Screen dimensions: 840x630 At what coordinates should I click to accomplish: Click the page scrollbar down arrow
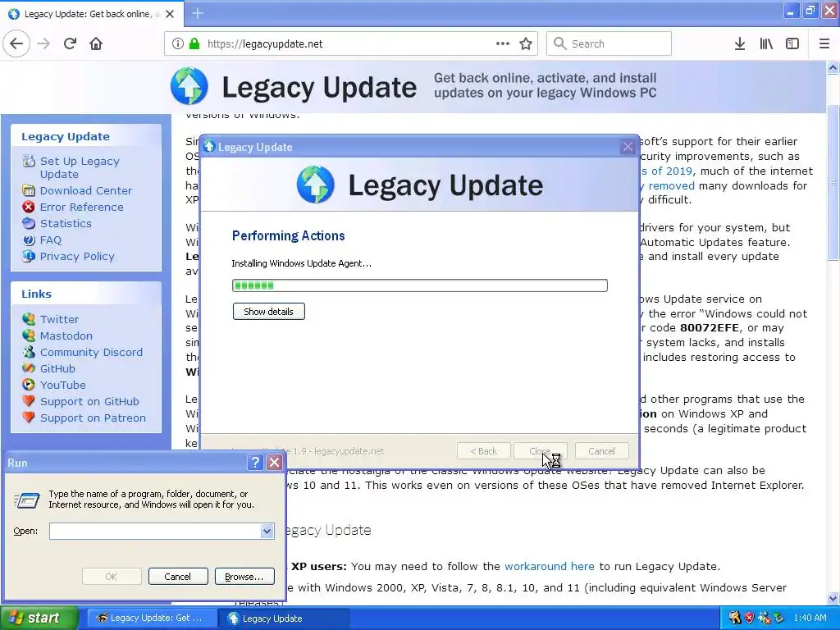tap(833, 598)
